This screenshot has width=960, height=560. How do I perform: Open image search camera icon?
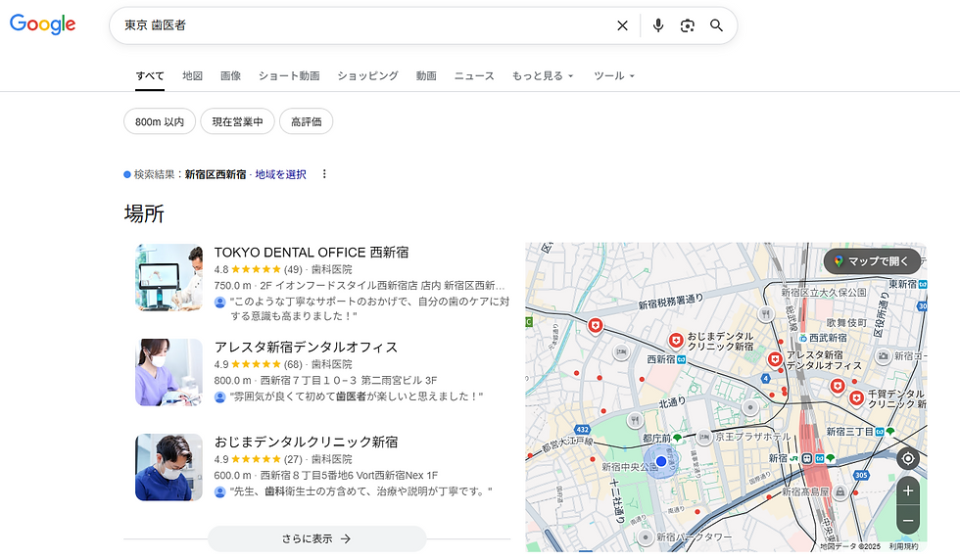click(688, 25)
